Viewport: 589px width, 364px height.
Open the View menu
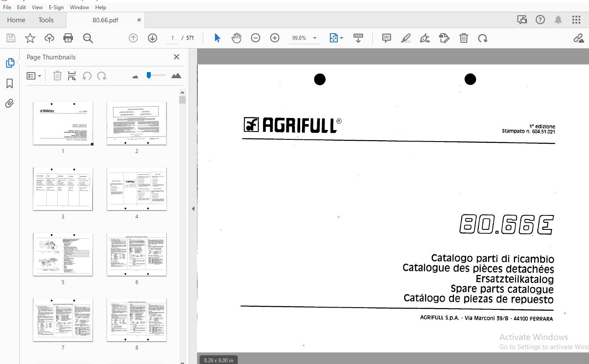pyautogui.click(x=38, y=7)
